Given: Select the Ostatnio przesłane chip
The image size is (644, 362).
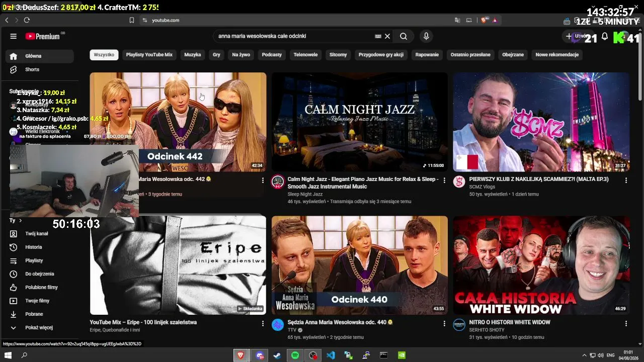Looking at the screenshot, I should click(470, 55).
